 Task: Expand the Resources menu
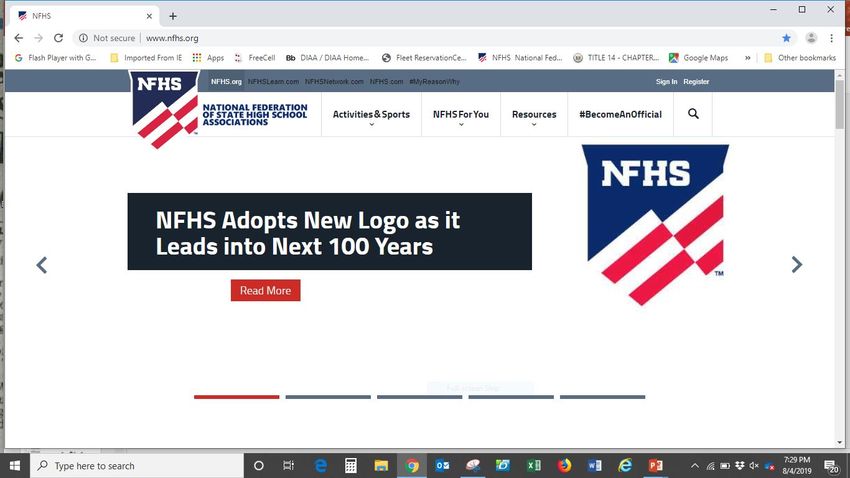tap(534, 115)
